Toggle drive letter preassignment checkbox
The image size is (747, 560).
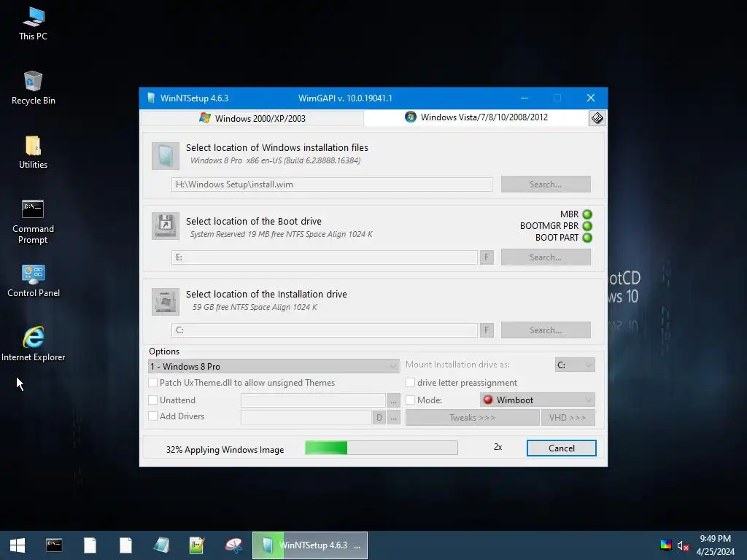(410, 382)
